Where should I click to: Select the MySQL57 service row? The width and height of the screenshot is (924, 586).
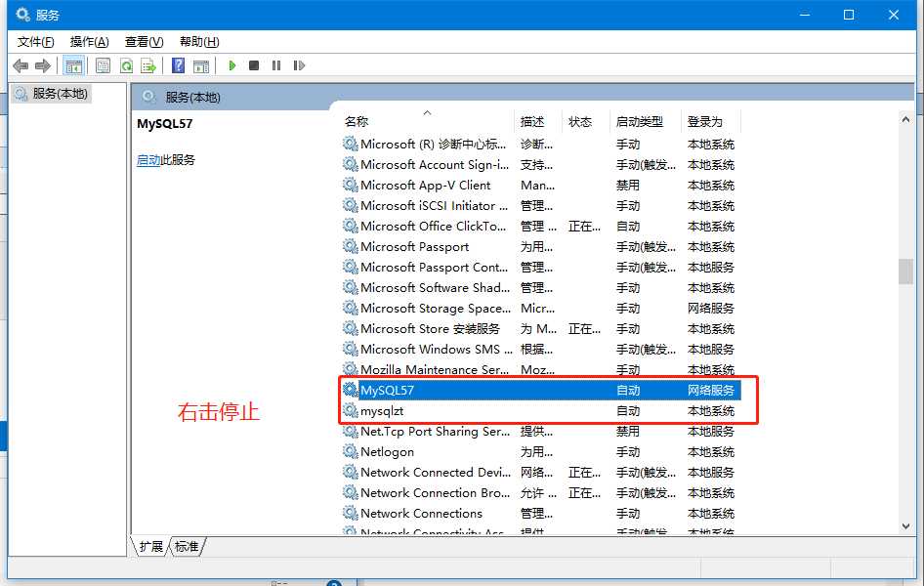click(x=541, y=391)
